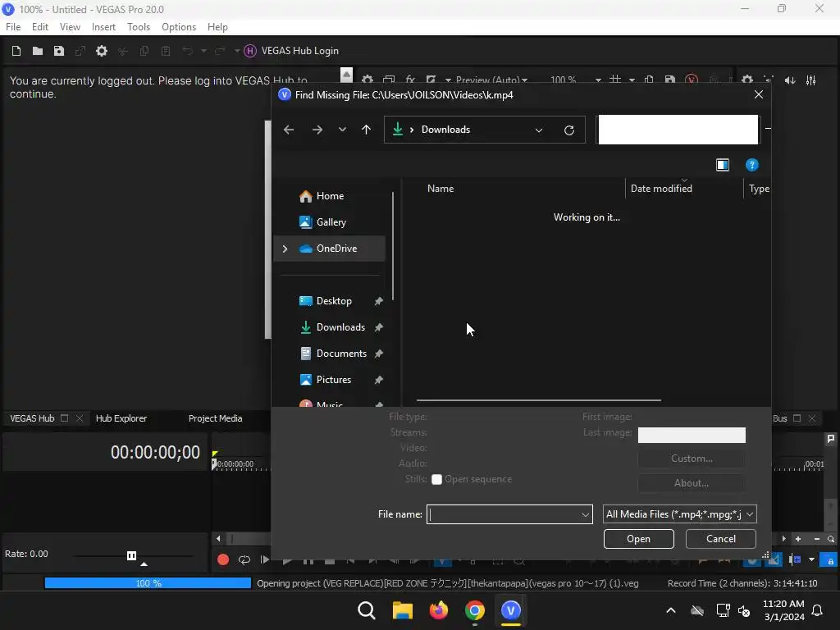The height and width of the screenshot is (630, 840).
Task: Open the Help menu
Action: coord(217,27)
